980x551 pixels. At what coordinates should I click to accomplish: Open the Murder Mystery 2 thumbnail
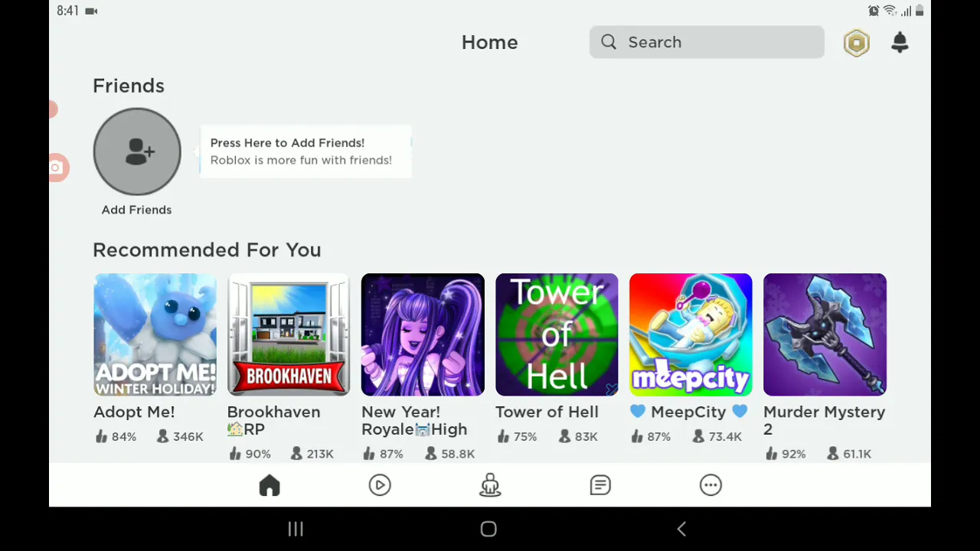click(825, 334)
